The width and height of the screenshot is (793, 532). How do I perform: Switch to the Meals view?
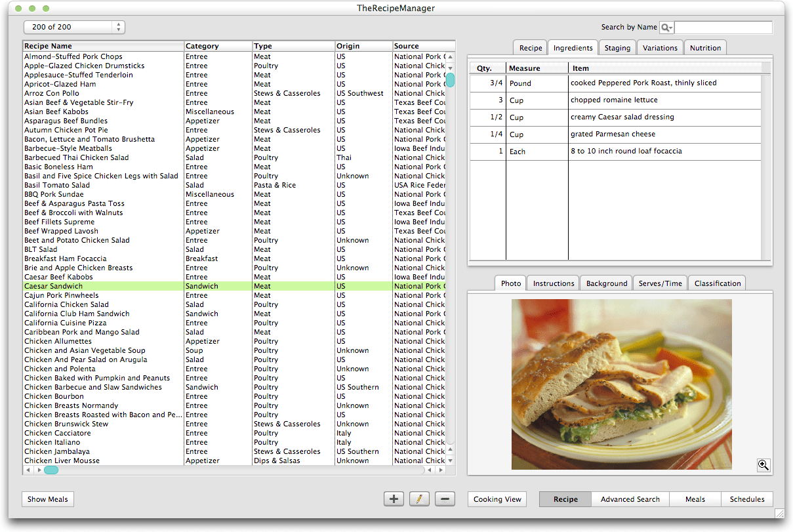[x=695, y=499]
